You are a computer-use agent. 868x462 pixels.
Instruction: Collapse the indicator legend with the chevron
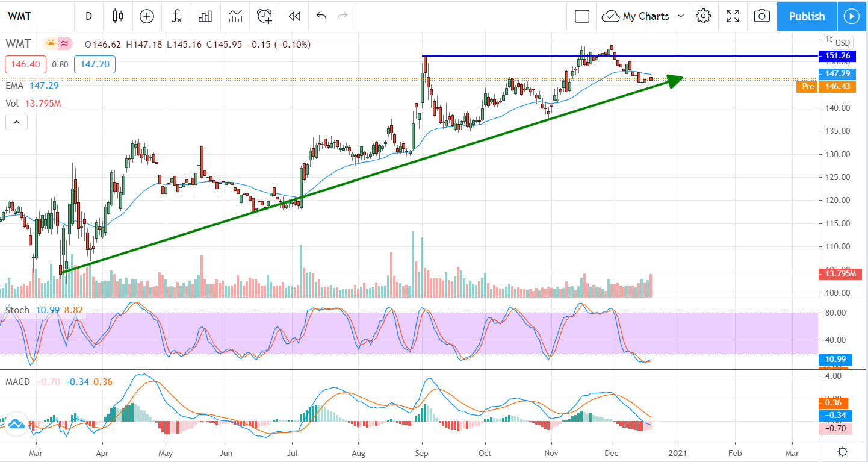pos(16,123)
